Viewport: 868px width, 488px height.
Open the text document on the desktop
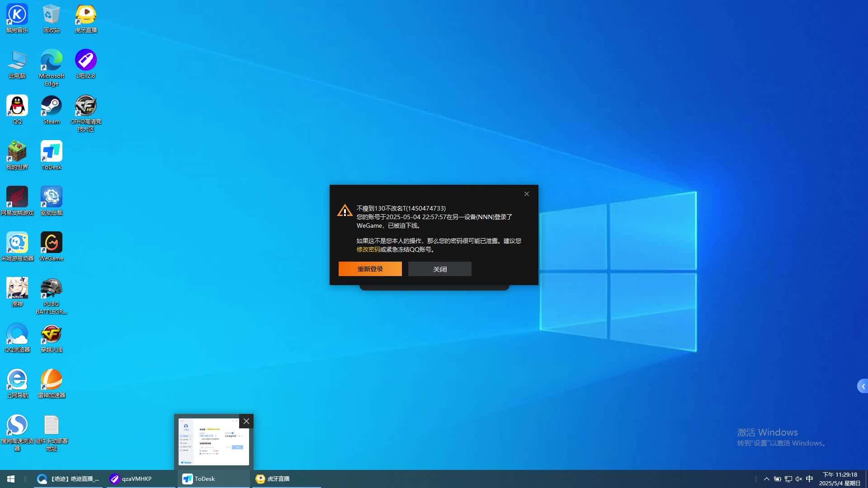[52, 433]
